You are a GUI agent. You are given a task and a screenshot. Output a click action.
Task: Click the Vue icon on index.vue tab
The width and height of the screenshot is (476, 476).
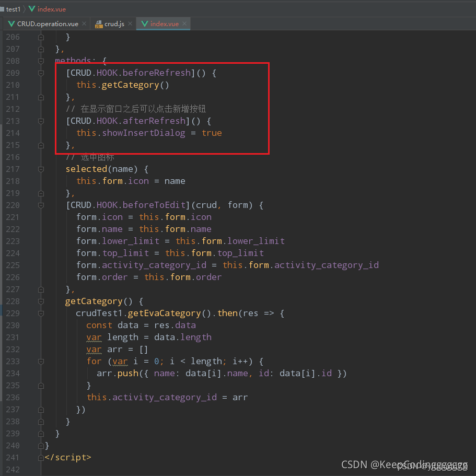145,24
